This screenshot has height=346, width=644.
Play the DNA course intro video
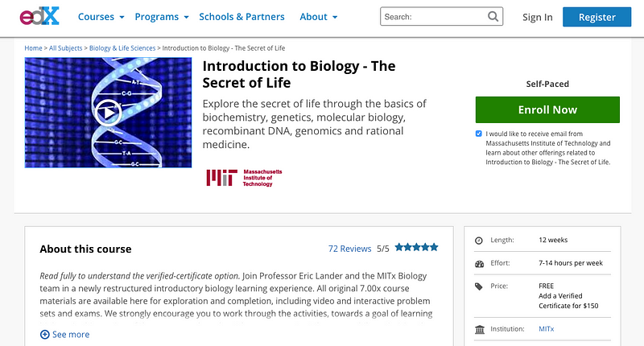coord(108,113)
